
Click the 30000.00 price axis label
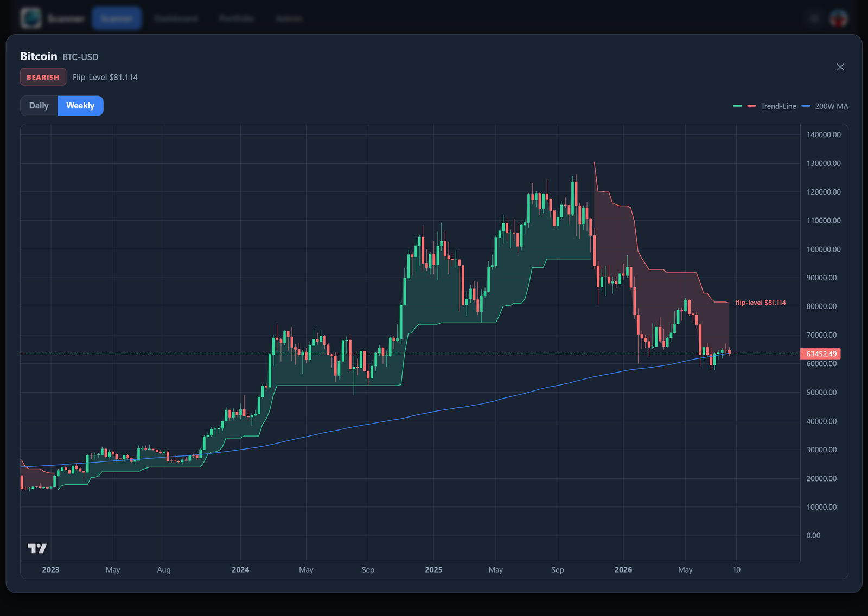tap(821, 450)
